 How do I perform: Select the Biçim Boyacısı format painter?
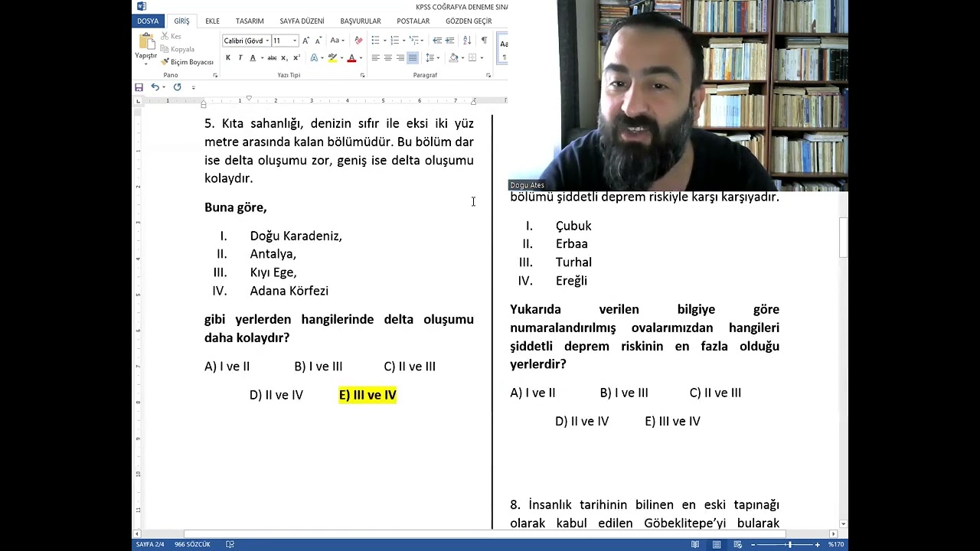tap(187, 62)
